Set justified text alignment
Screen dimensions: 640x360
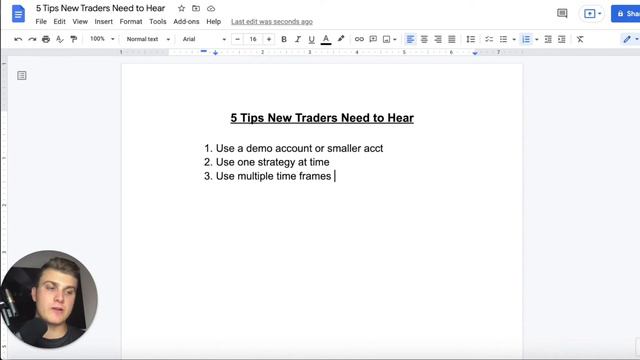pyautogui.click(x=451, y=39)
